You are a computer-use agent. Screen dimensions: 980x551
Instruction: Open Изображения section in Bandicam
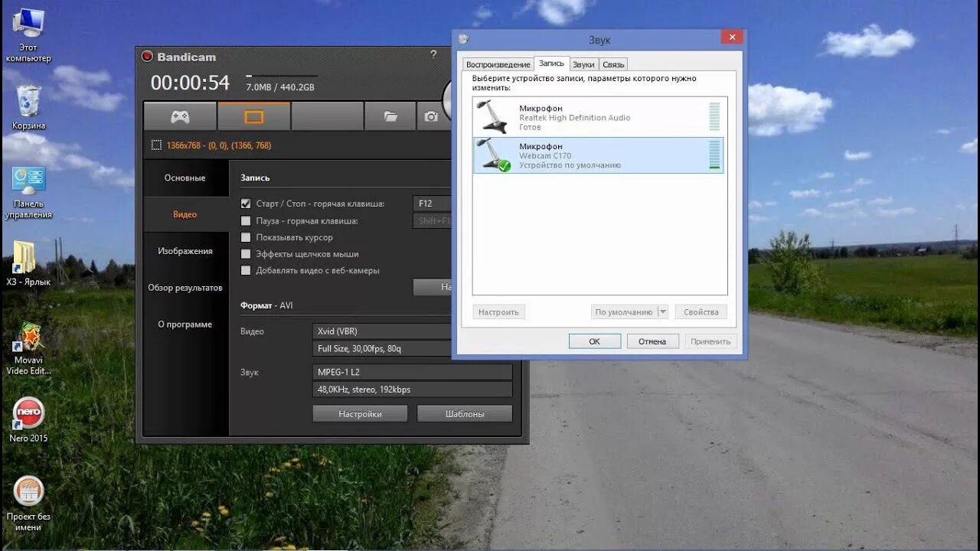point(185,251)
